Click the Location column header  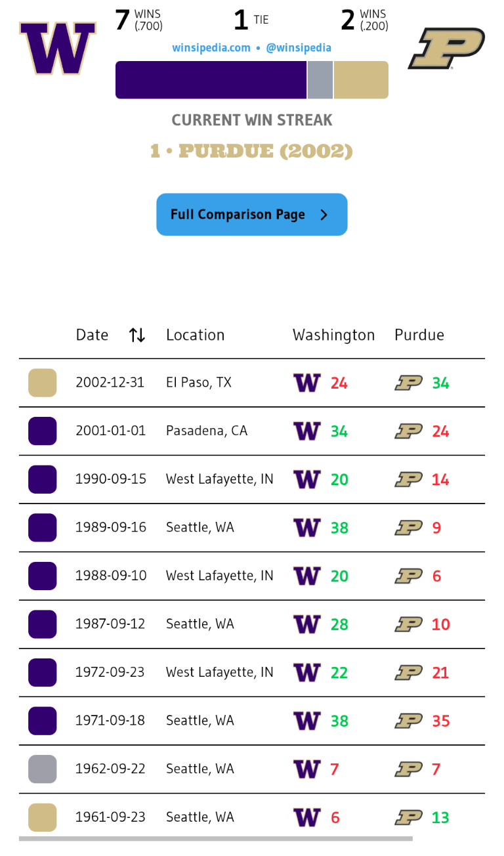(x=195, y=335)
